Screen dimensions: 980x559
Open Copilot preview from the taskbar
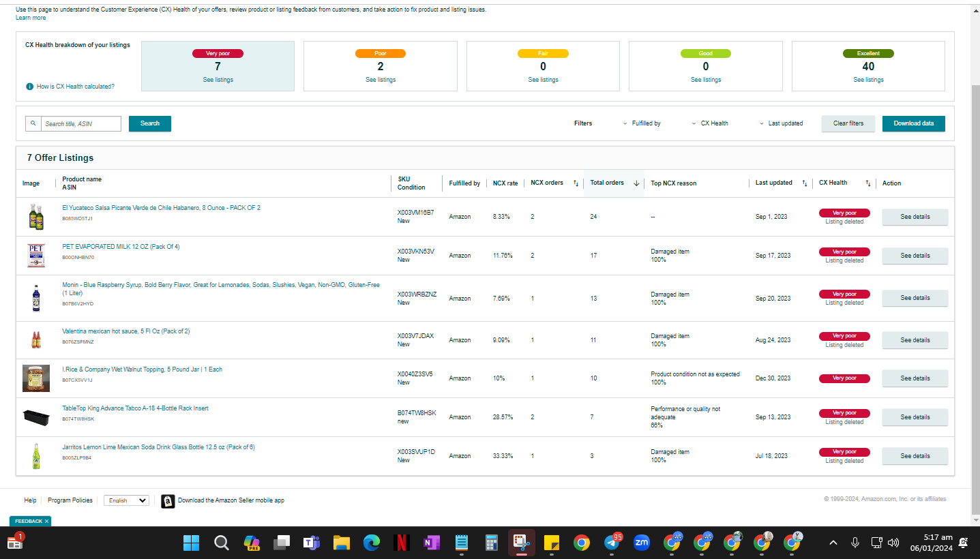point(252,543)
